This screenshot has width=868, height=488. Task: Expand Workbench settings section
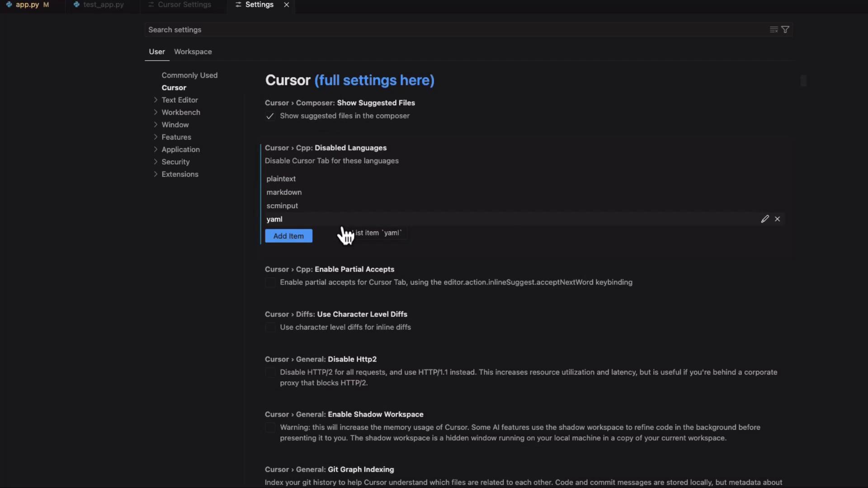point(156,112)
